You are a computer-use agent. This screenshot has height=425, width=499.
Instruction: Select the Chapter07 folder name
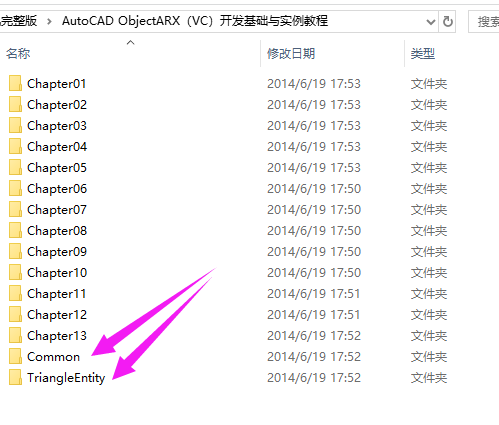[x=57, y=210]
